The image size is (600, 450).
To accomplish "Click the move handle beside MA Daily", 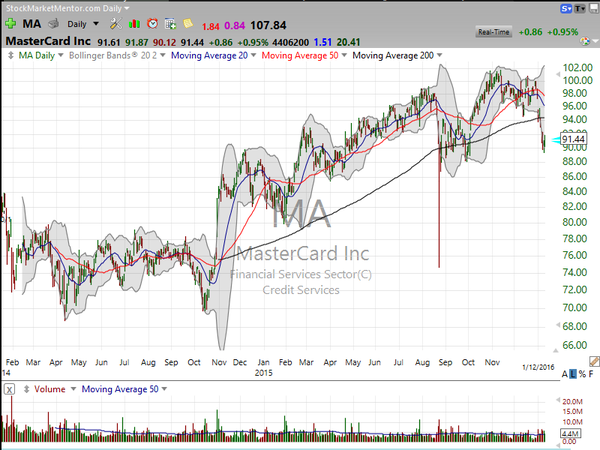I will click(x=11, y=55).
